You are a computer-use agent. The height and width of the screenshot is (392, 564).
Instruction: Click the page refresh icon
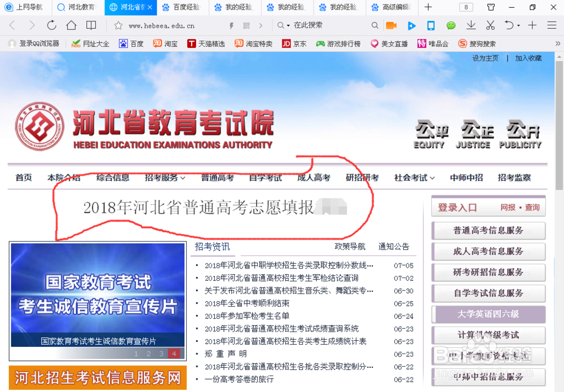click(x=51, y=25)
